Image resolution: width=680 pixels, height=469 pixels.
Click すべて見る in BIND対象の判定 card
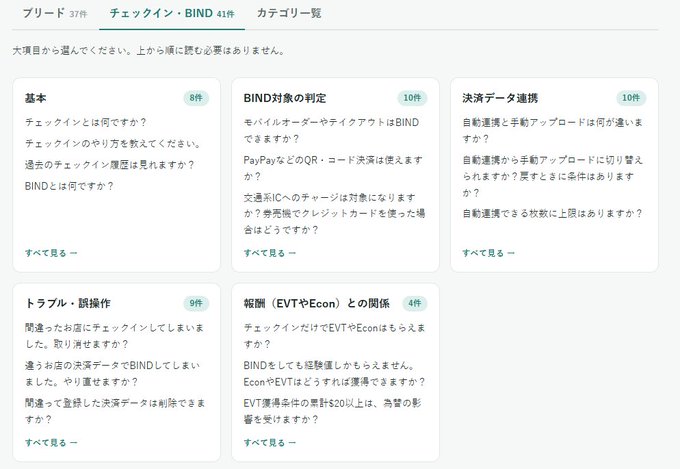point(270,253)
